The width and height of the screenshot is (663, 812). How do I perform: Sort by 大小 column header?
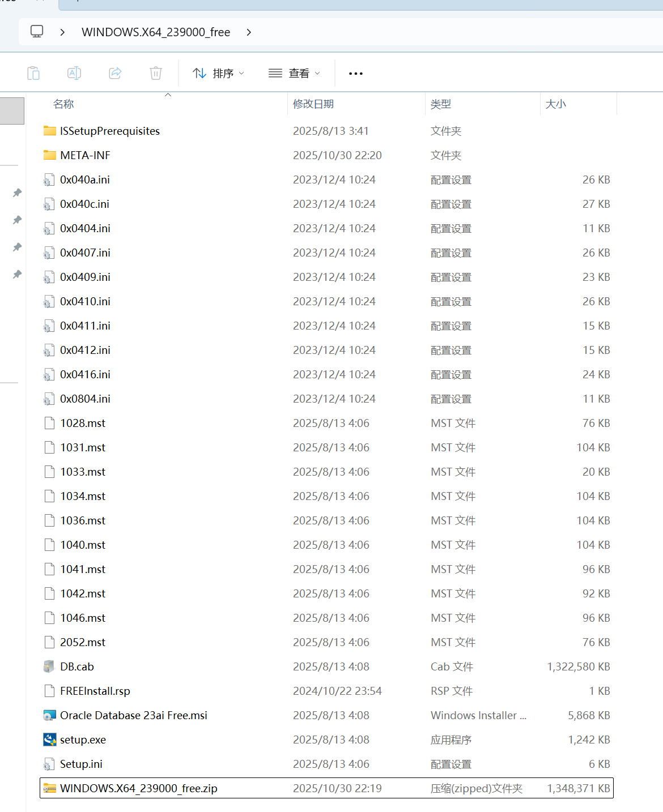[555, 104]
